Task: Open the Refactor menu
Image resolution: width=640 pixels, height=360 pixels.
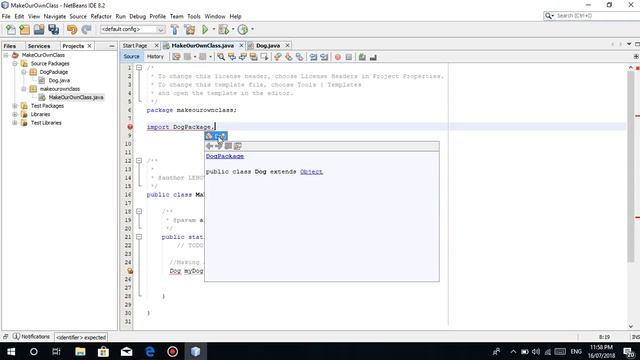Action: coord(101,16)
